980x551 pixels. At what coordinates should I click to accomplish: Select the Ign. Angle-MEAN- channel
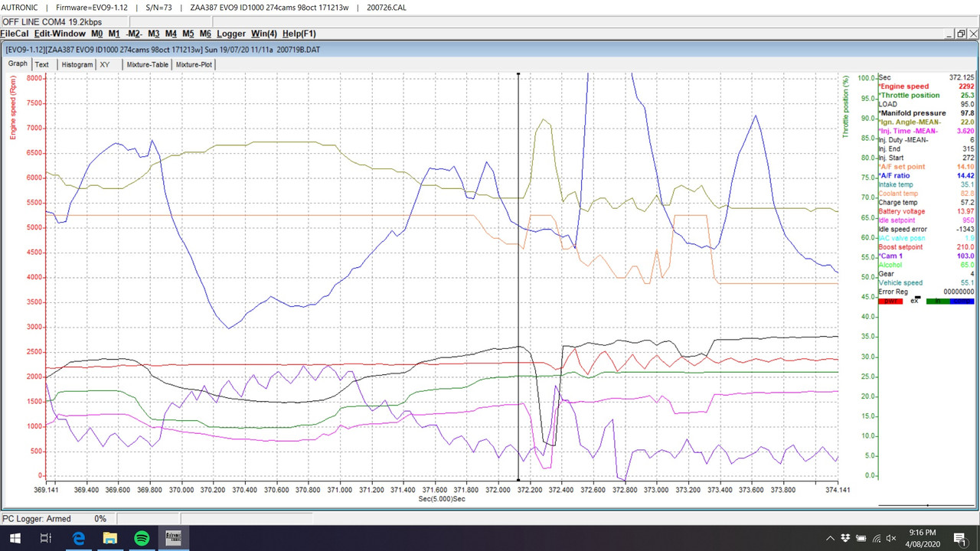tap(926, 122)
